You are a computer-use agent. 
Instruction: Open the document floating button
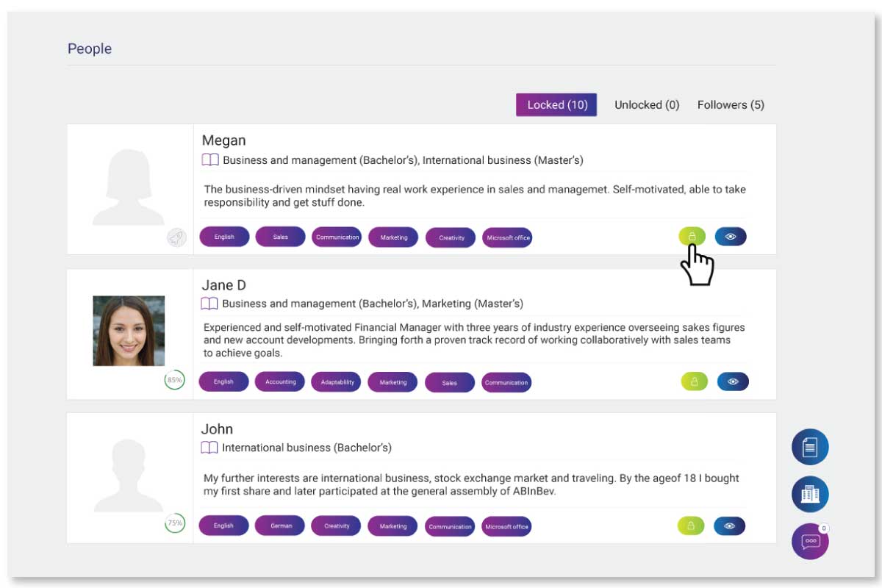click(810, 447)
